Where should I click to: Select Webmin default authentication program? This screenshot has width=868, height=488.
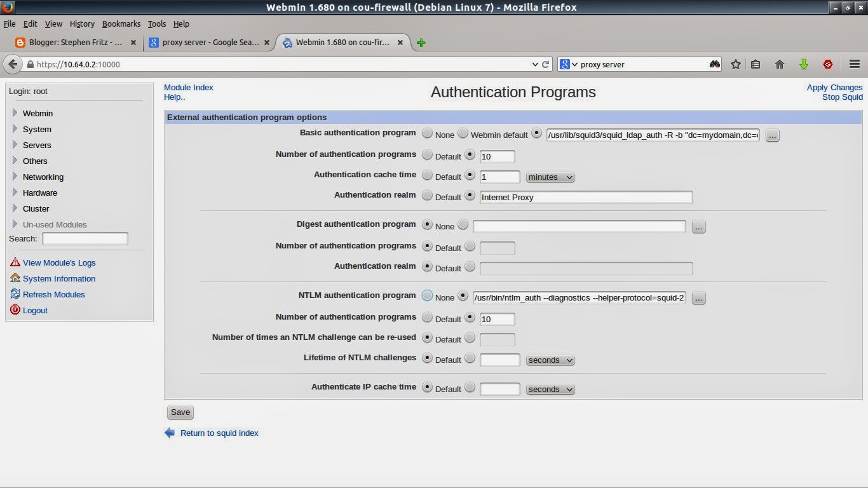tap(463, 133)
